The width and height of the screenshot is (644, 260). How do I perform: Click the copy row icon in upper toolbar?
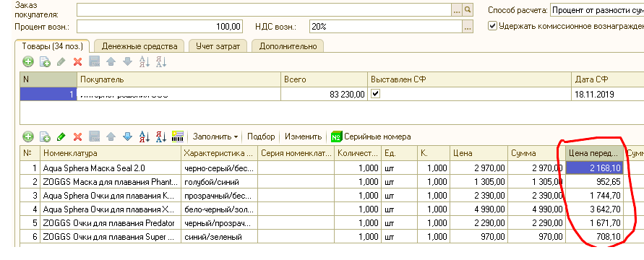[x=44, y=62]
